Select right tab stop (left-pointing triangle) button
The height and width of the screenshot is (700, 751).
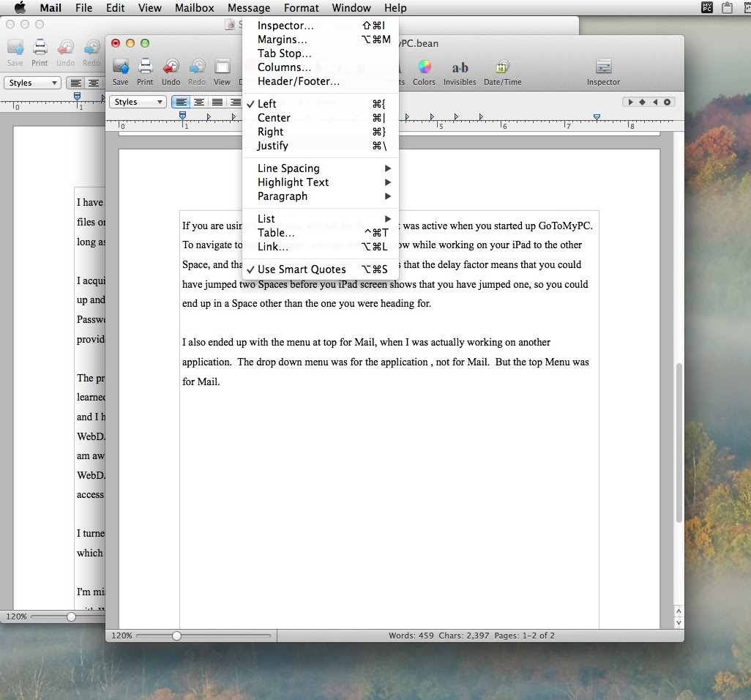click(654, 102)
